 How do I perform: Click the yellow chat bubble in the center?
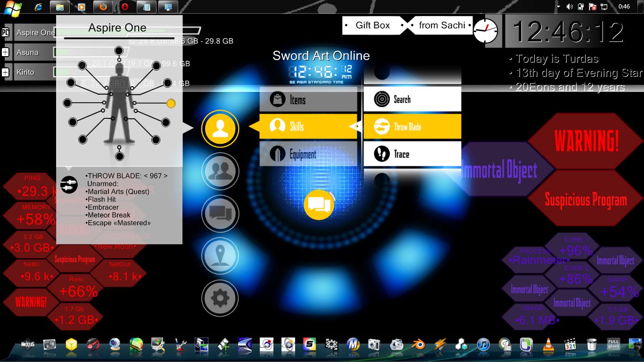click(319, 204)
